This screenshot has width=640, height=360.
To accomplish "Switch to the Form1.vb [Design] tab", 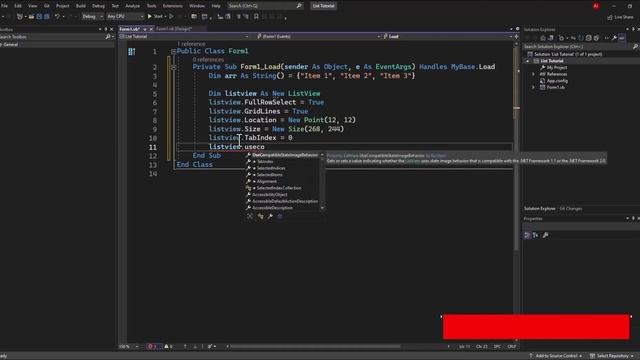I will pyautogui.click(x=174, y=29).
